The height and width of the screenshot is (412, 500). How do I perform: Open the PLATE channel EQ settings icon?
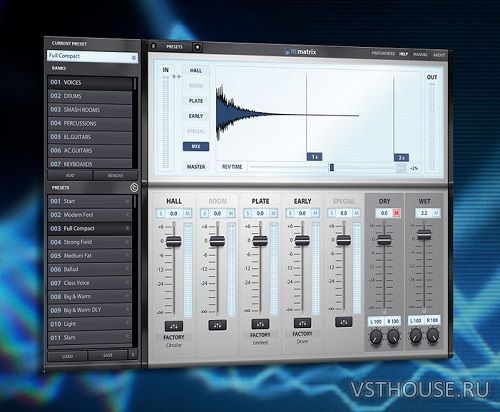click(260, 324)
